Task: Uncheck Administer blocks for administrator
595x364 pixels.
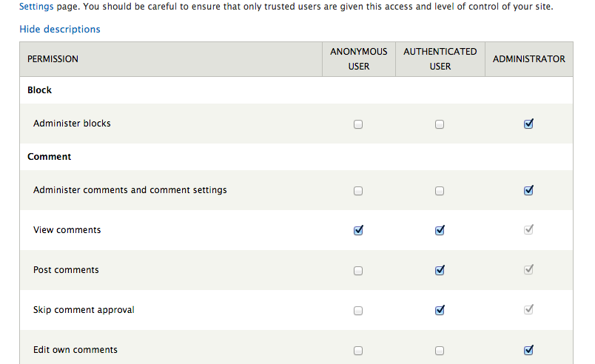Action: (528, 124)
